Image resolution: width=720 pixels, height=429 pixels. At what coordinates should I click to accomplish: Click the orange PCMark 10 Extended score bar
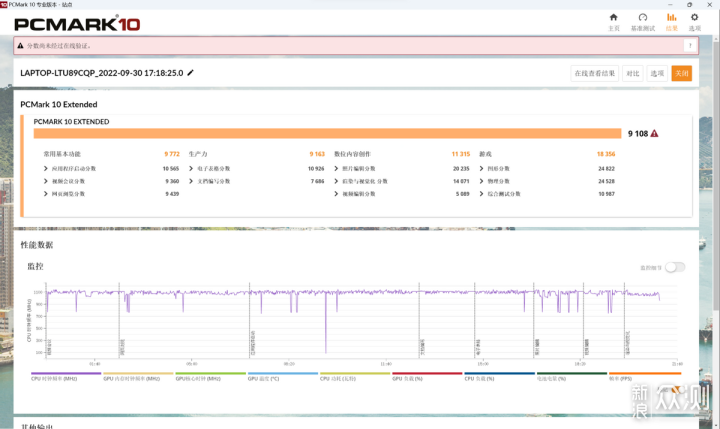(327, 133)
